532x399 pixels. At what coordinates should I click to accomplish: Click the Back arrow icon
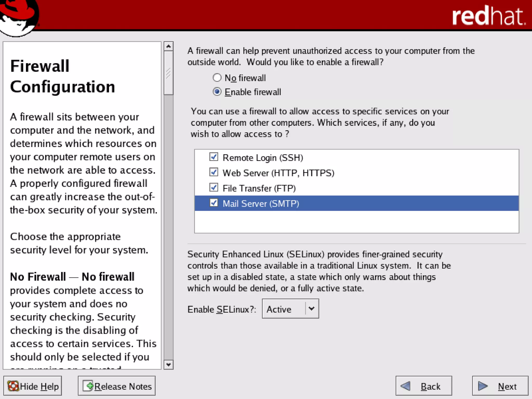coord(406,386)
